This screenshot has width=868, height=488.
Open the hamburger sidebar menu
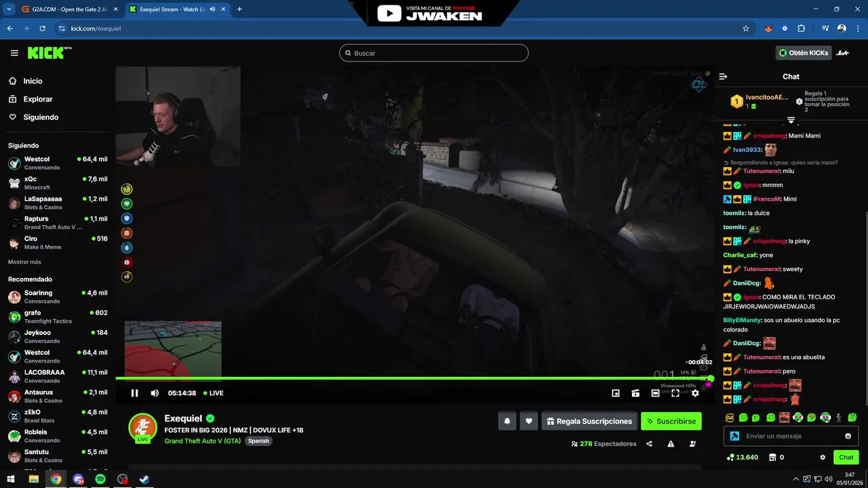tap(14, 53)
